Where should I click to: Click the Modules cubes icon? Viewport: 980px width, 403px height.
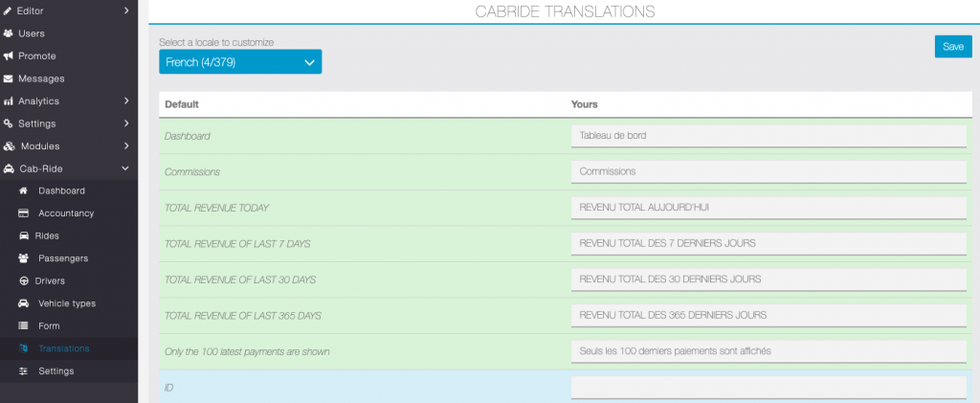pyautogui.click(x=10, y=146)
